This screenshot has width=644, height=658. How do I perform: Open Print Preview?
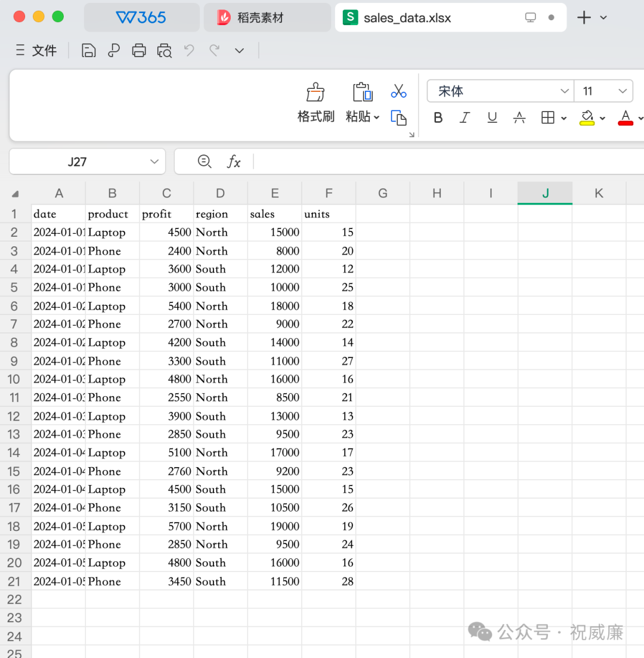[x=165, y=50]
